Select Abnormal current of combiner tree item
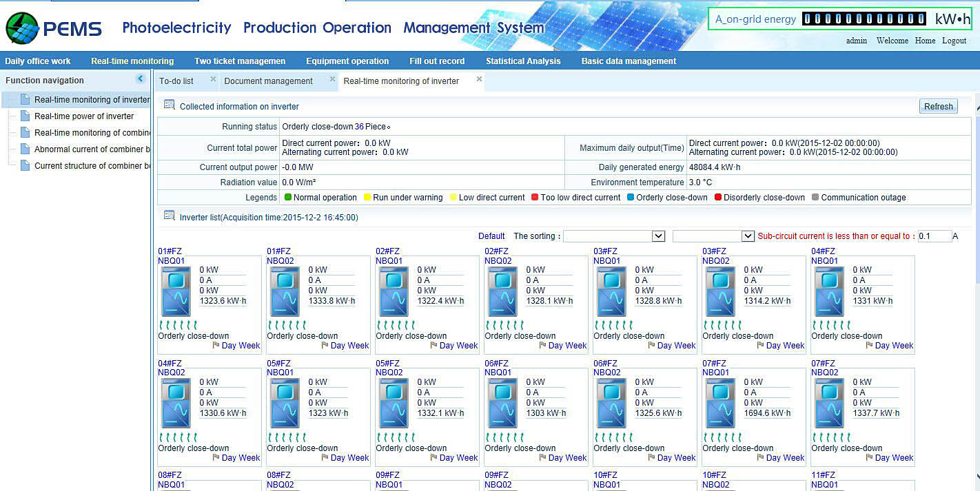 click(92, 149)
